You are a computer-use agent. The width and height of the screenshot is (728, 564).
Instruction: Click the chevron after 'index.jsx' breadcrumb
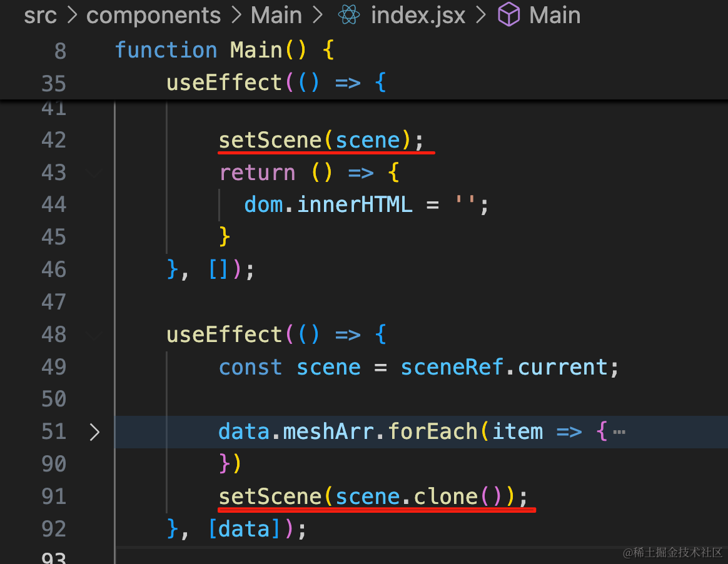[x=481, y=15]
